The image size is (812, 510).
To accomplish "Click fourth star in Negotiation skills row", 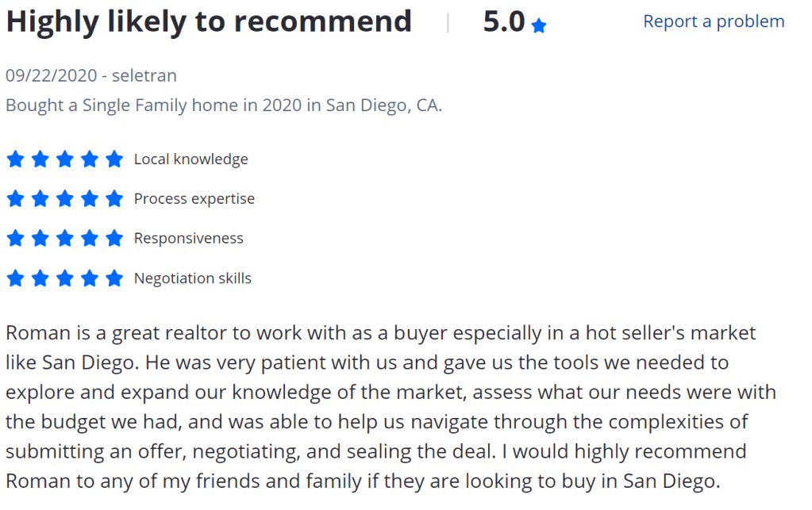I will [x=90, y=278].
